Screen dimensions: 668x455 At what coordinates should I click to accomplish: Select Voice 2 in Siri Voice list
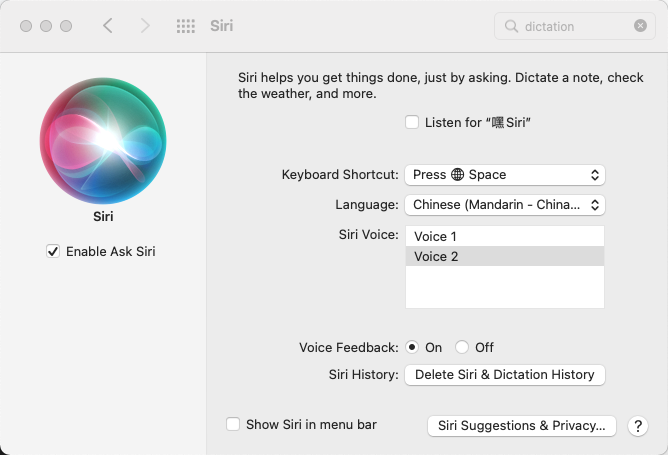(x=505, y=256)
